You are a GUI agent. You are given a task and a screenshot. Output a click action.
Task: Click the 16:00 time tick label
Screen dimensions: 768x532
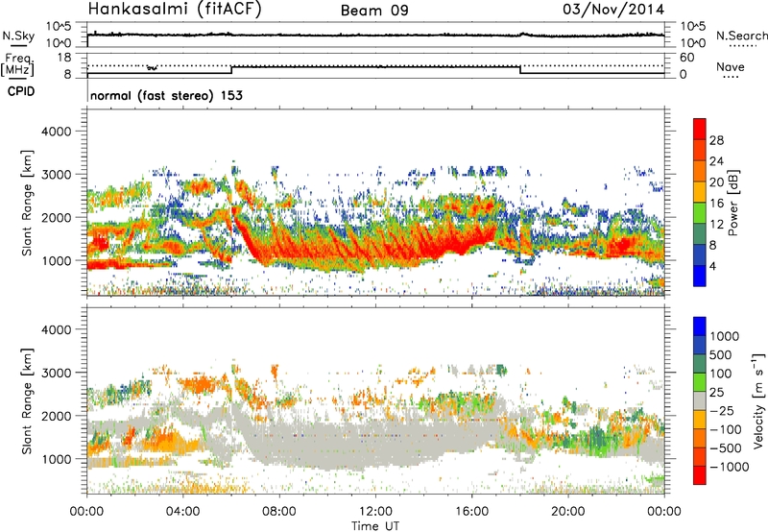tap(471, 512)
